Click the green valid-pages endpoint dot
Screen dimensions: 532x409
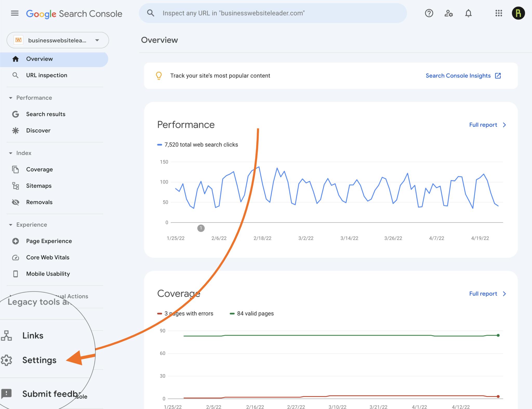(498, 335)
